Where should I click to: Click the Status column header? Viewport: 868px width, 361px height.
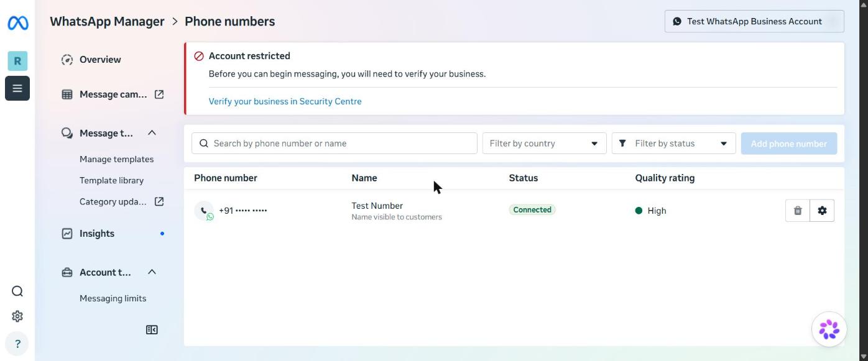pyautogui.click(x=524, y=178)
